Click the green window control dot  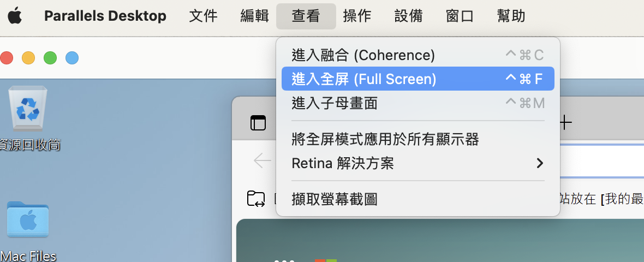pos(50,58)
